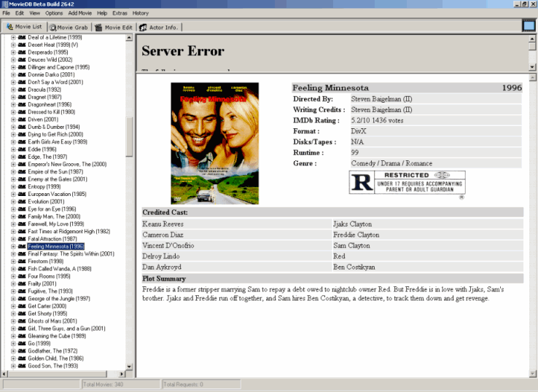Click Server Error pane scroll down arrow
The height and width of the screenshot is (392, 538).
point(532,67)
